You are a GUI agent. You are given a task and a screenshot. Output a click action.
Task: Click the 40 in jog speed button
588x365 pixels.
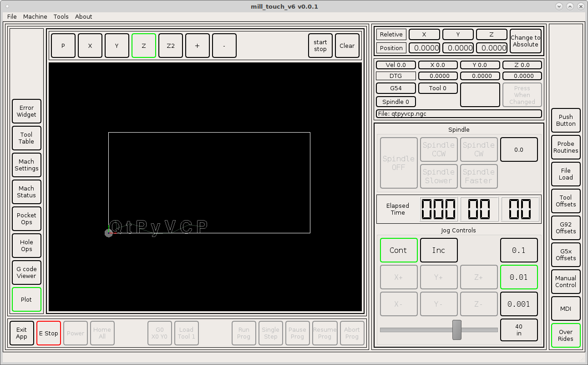[x=519, y=330]
